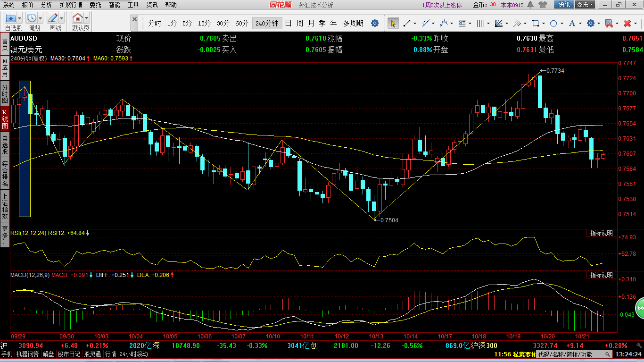Switch chart period to 15分

pyautogui.click(x=204, y=23)
